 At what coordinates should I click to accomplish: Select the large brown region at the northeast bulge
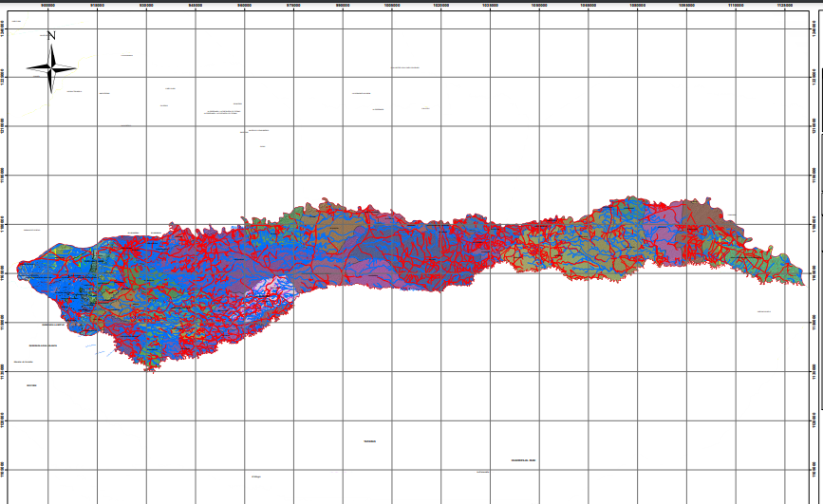[703, 213]
